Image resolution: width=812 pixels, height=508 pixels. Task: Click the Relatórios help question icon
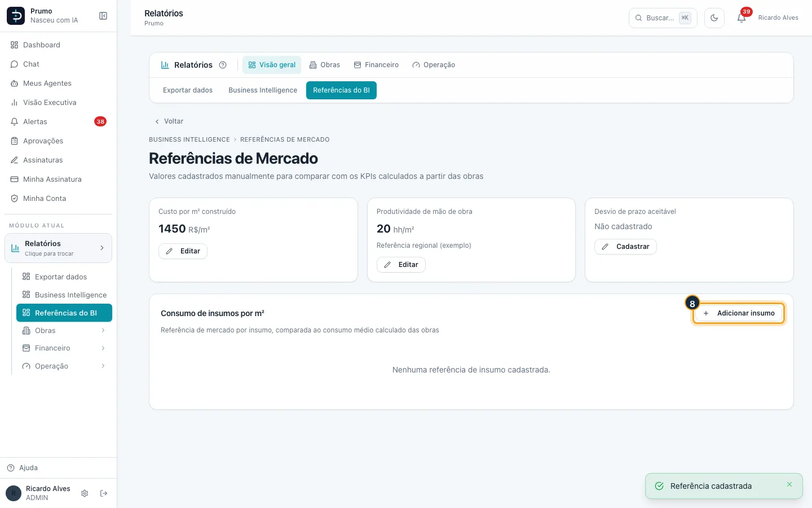click(x=223, y=65)
